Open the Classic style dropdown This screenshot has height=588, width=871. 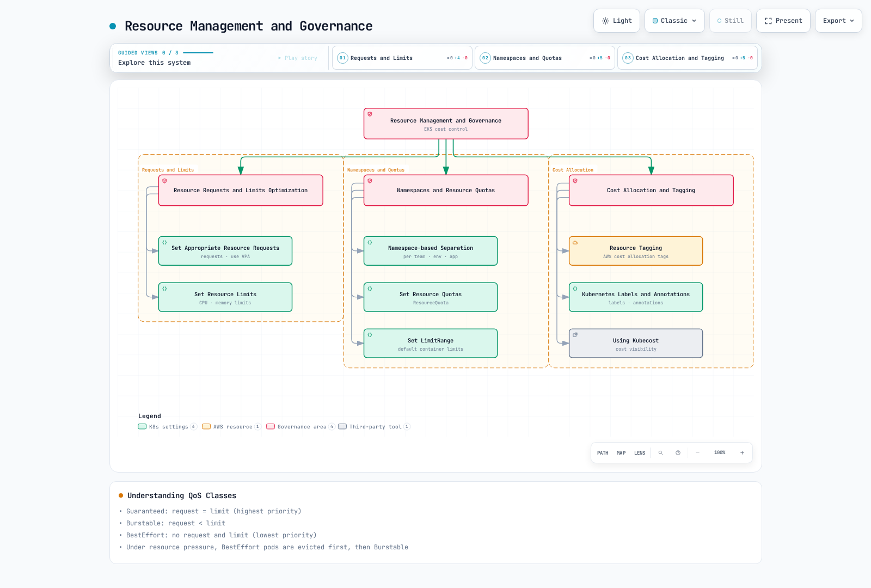tap(674, 21)
